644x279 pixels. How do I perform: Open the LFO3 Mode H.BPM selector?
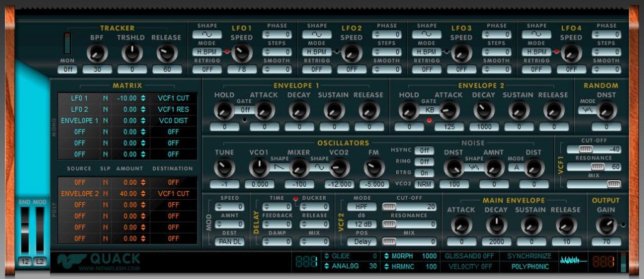(427, 52)
